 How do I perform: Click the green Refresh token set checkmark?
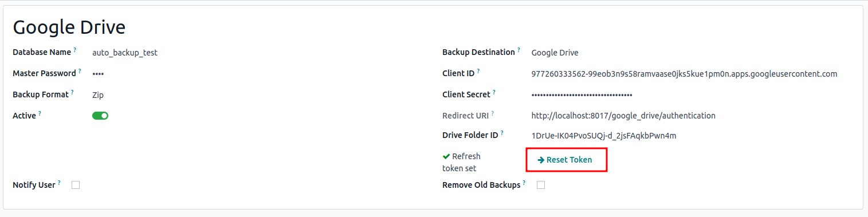(x=446, y=156)
